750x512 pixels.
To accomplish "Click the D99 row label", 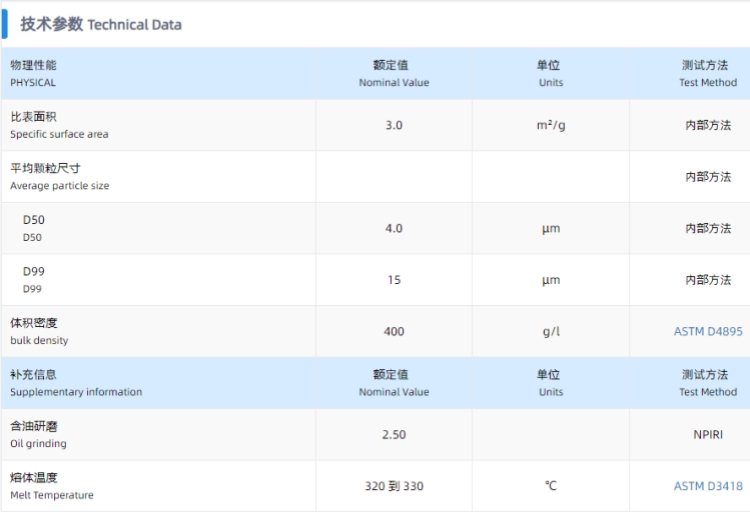I will point(33,280).
